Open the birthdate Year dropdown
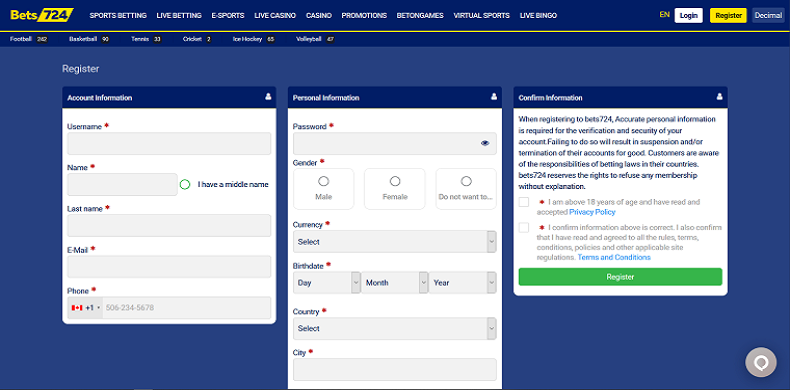Viewport: 790px width, 390px height. pos(463,283)
